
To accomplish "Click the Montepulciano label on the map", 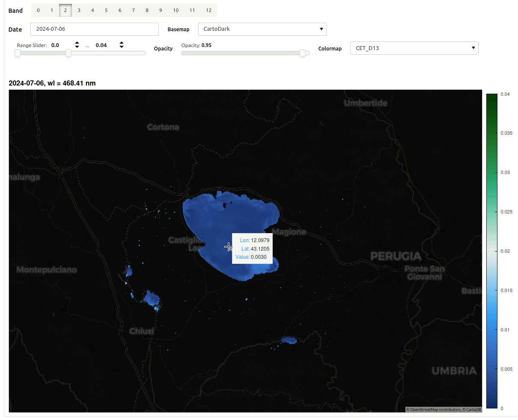I will [47, 269].
